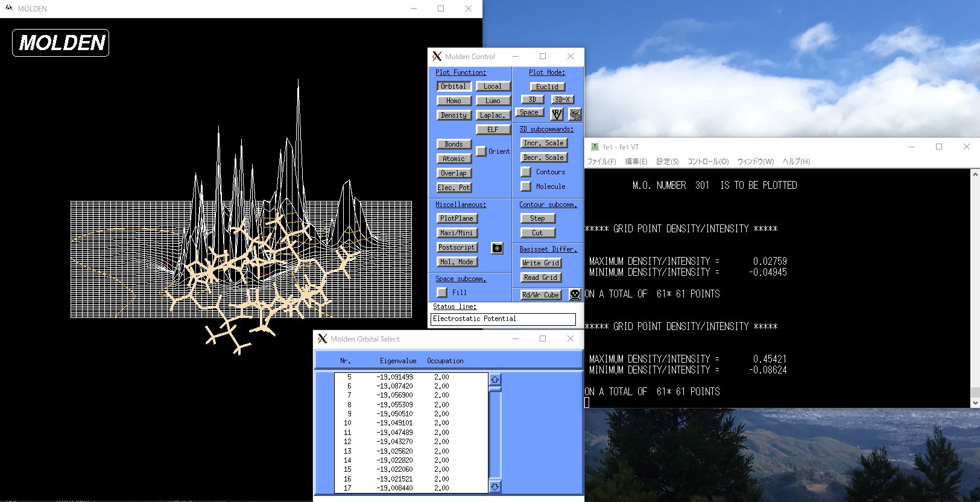
Task: Open the ファイル(F) menu in terminal
Action: [601, 162]
